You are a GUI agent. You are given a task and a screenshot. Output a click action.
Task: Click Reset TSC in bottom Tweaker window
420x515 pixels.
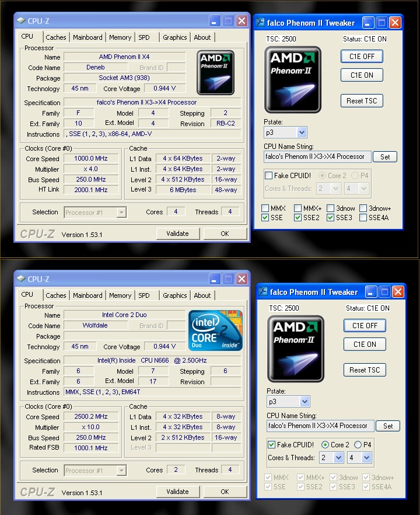pyautogui.click(x=365, y=370)
